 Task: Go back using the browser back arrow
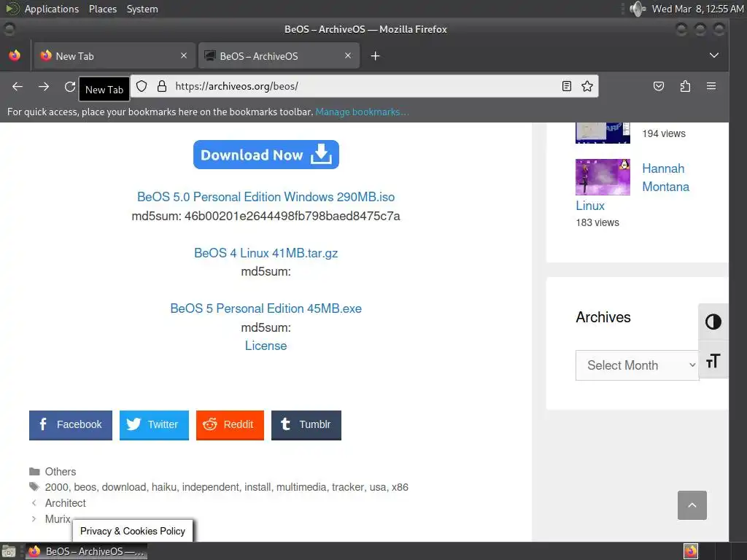click(x=18, y=86)
